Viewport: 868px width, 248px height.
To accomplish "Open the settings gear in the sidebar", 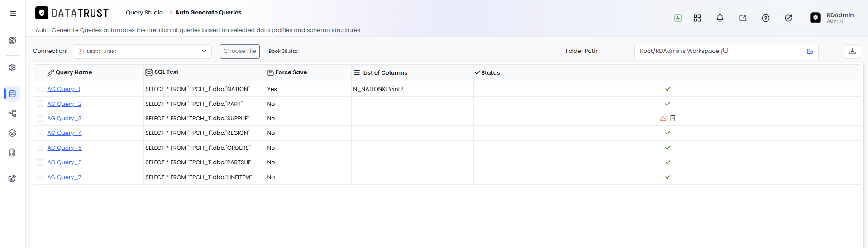I will tap(12, 67).
